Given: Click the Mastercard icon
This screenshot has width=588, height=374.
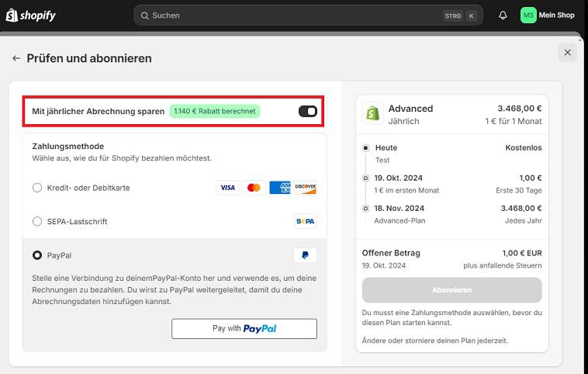Looking at the screenshot, I should (254, 188).
